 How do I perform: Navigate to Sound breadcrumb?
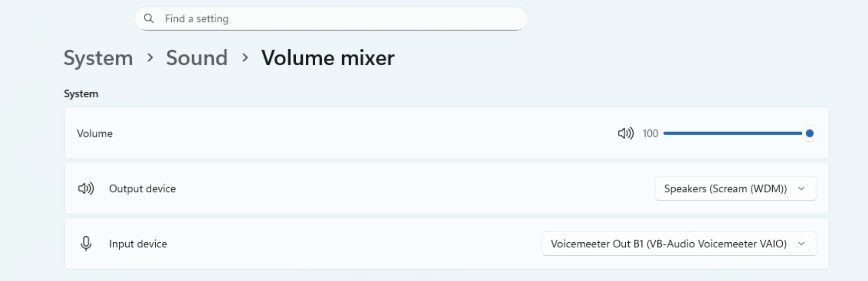coord(197,58)
